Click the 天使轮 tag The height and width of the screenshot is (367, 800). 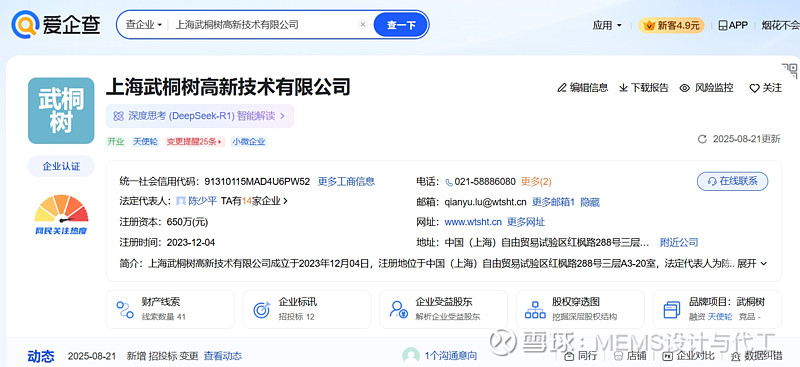[x=145, y=141]
